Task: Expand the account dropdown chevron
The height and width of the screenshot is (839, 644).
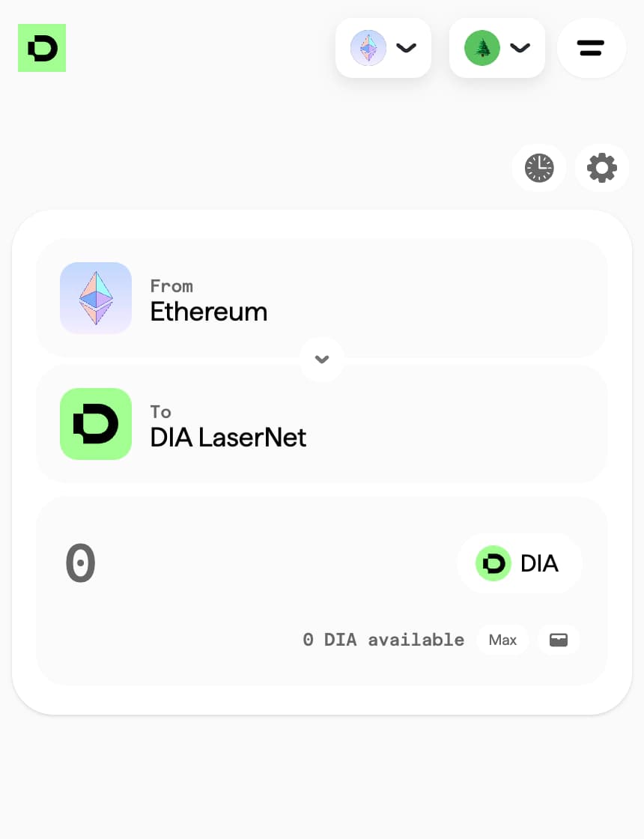Action: (520, 48)
